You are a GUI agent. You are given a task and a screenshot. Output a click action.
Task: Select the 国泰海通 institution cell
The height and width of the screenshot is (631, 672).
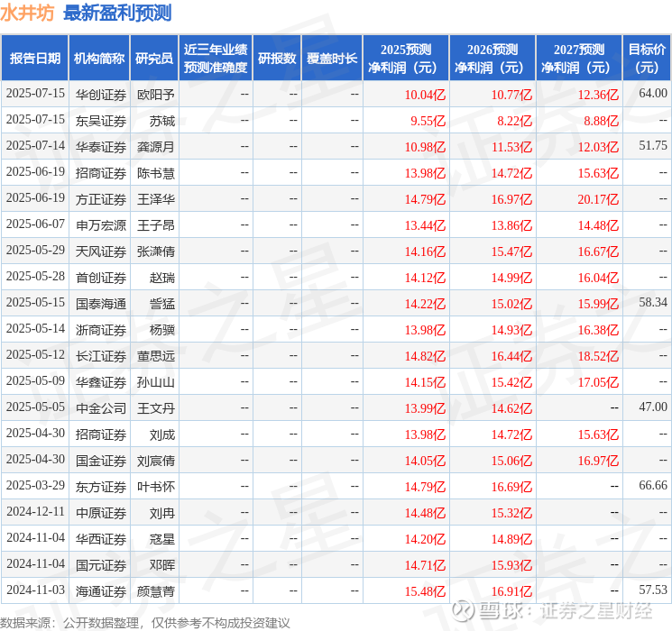(x=101, y=304)
